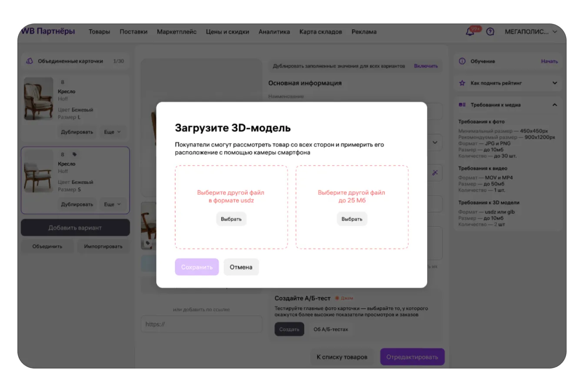Open the Еще dropdown on first Кресло card
Image resolution: width=584 pixels, height=392 pixels.
pyautogui.click(x=112, y=132)
